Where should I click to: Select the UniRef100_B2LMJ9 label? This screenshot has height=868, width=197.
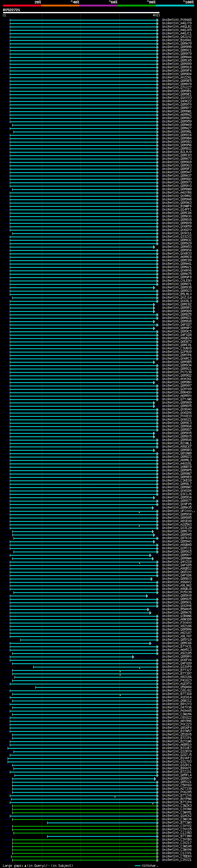(177, 152)
